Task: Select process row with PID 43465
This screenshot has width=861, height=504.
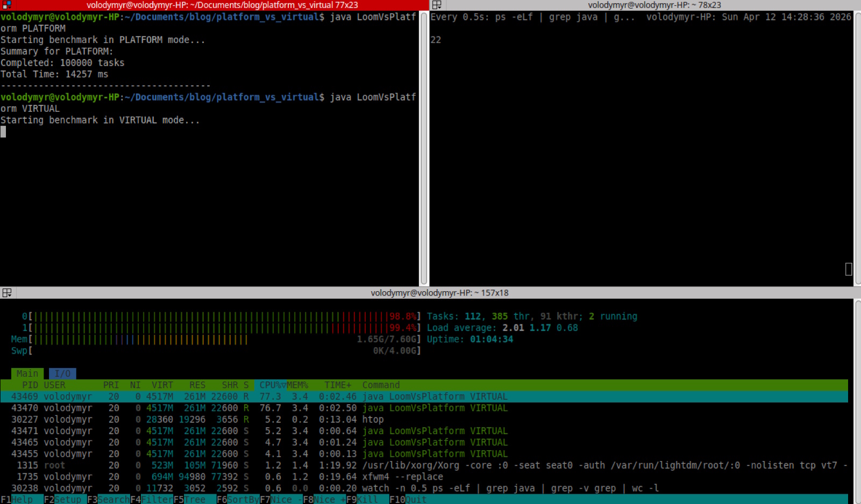Action: pos(424,442)
